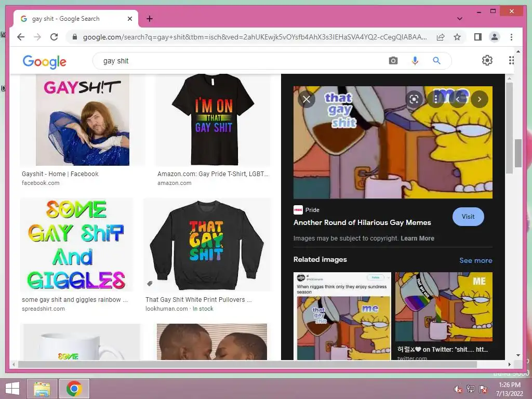532x399 pixels.
Task: Close the image preview panel
Action: (x=307, y=99)
